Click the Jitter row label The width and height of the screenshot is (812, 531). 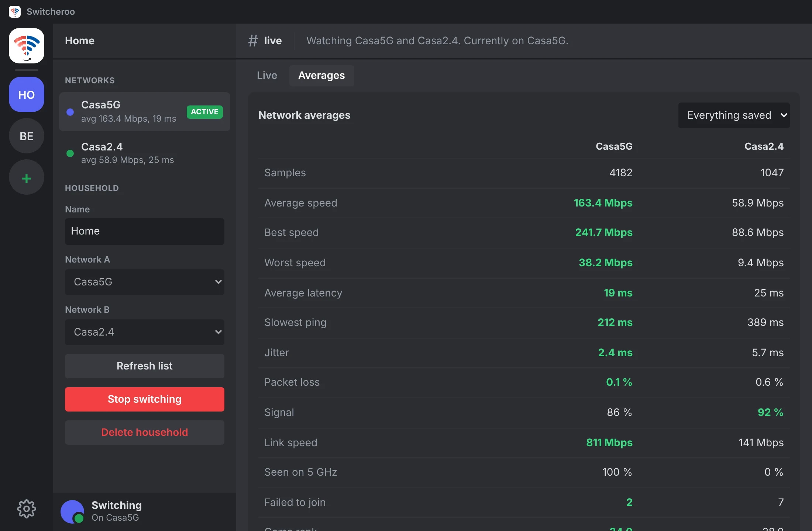coord(276,353)
